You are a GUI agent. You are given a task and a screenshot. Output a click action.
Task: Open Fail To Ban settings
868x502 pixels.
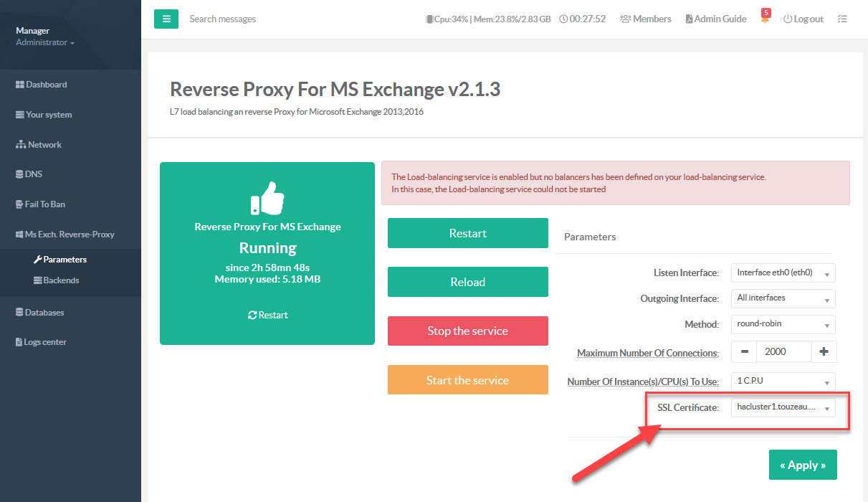(40, 204)
